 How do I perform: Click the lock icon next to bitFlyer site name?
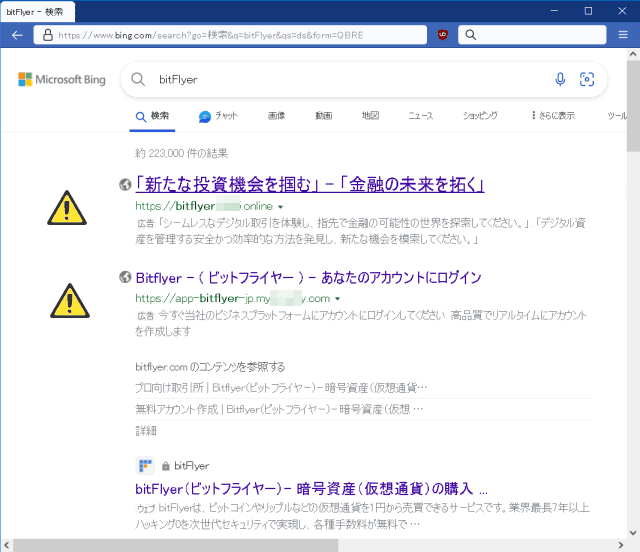coord(166,466)
